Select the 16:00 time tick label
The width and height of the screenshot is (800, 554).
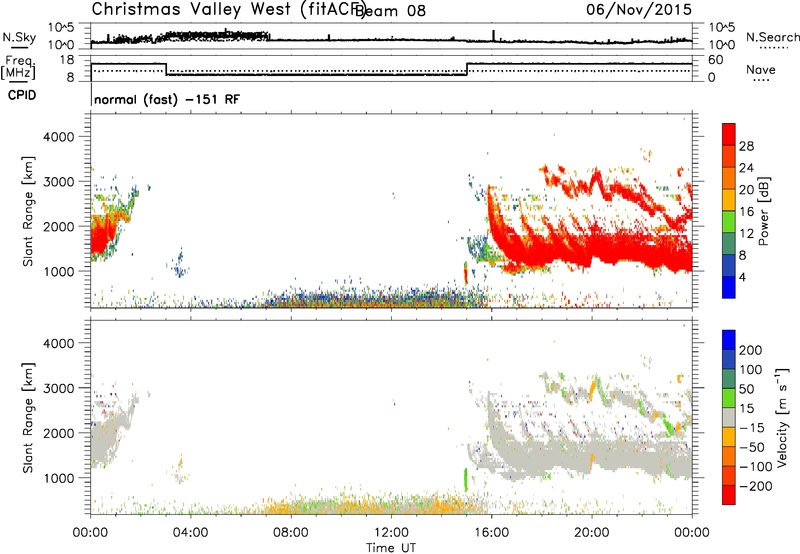pos(491,533)
